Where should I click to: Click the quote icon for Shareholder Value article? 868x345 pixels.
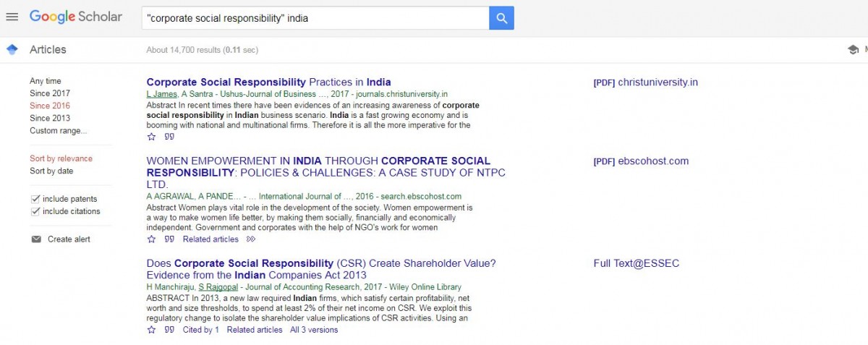(x=169, y=330)
